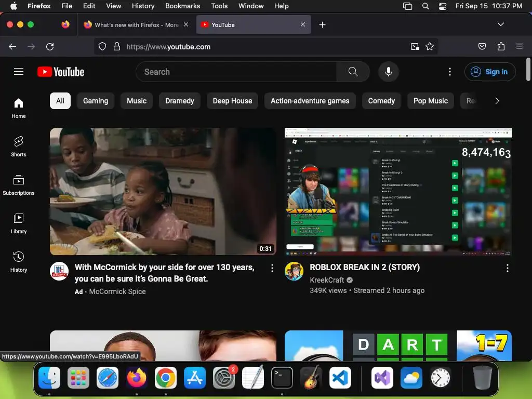Click the search magnifier button

pos(353,72)
